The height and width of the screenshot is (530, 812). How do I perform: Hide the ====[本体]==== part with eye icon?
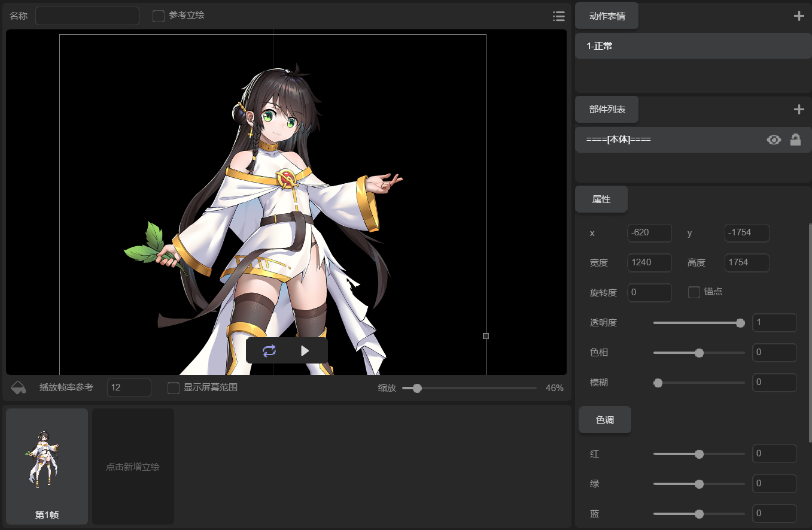tap(774, 140)
